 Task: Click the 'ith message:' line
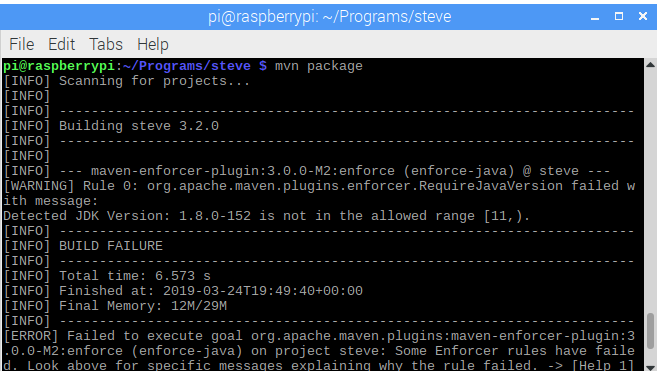click(50, 201)
